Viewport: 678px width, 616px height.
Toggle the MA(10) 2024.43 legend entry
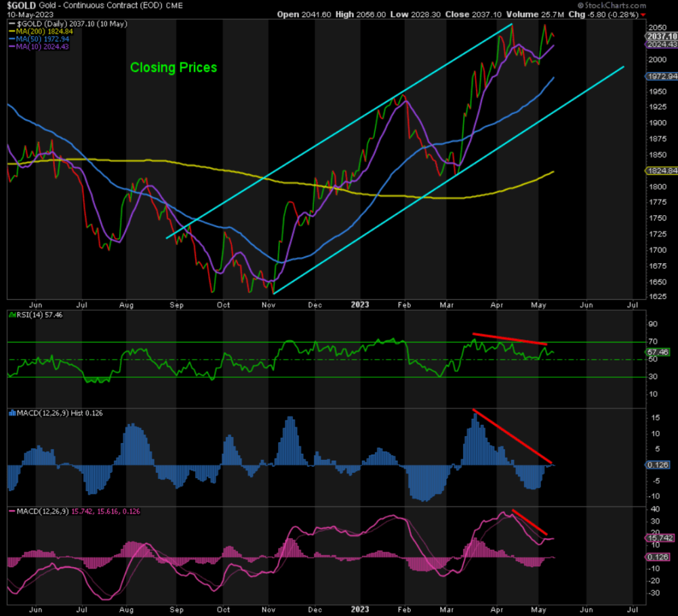point(42,47)
